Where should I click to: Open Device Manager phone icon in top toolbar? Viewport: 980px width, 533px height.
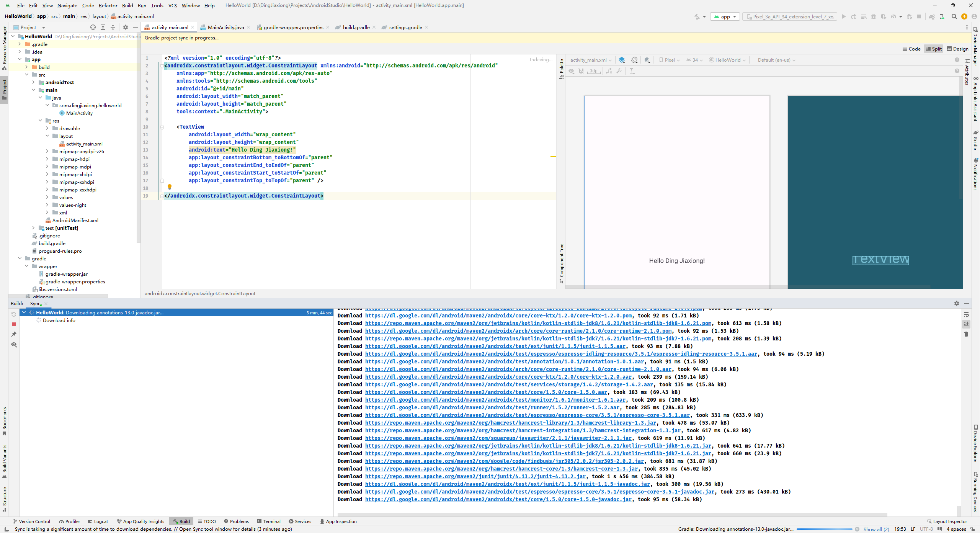tap(942, 16)
